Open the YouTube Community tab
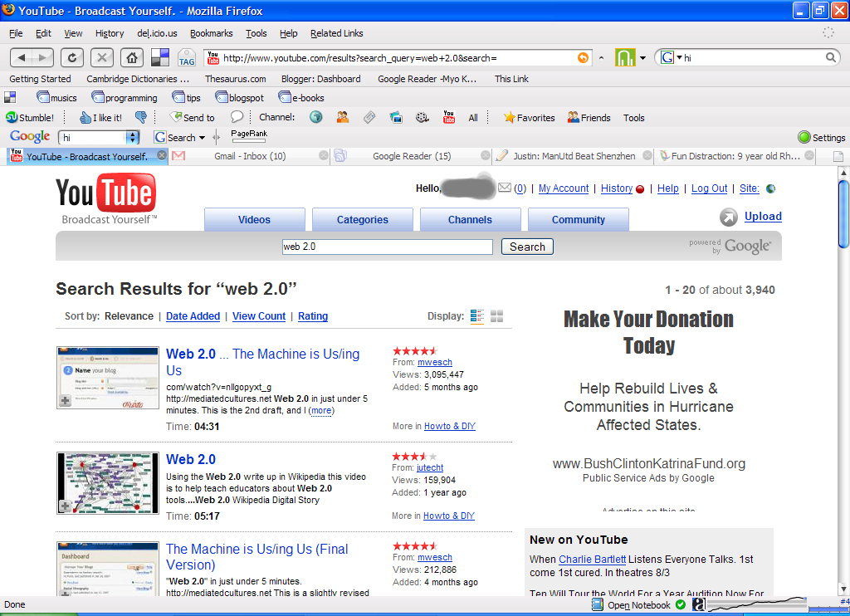Image resolution: width=850 pixels, height=616 pixels. click(x=579, y=220)
